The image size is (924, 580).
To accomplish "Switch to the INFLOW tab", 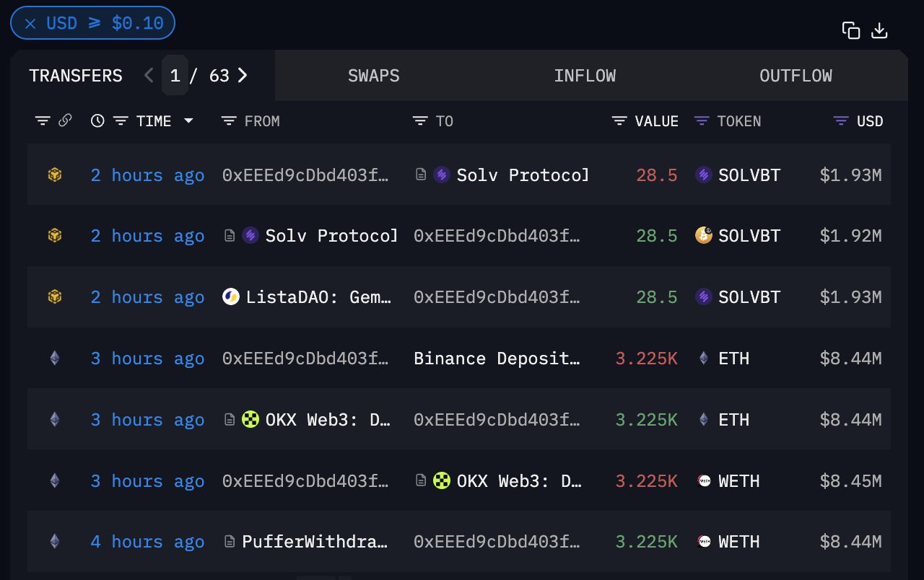I will [585, 76].
